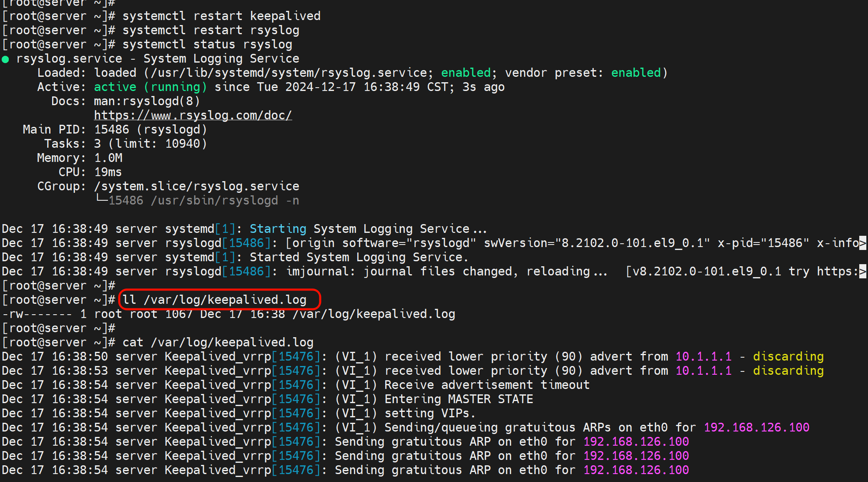Click the 'Started System Logging Service.' log line
The height and width of the screenshot is (482, 868).
236,257
